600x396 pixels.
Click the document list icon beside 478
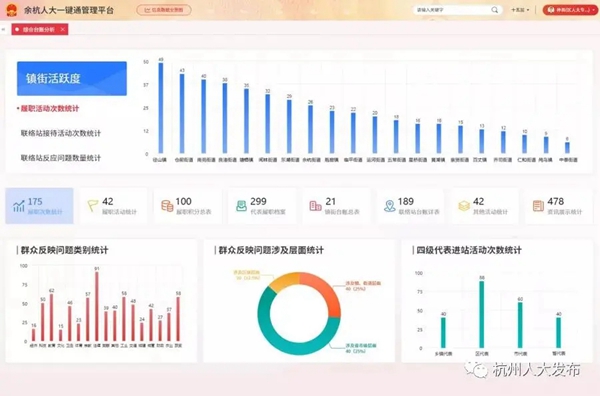[538, 206]
